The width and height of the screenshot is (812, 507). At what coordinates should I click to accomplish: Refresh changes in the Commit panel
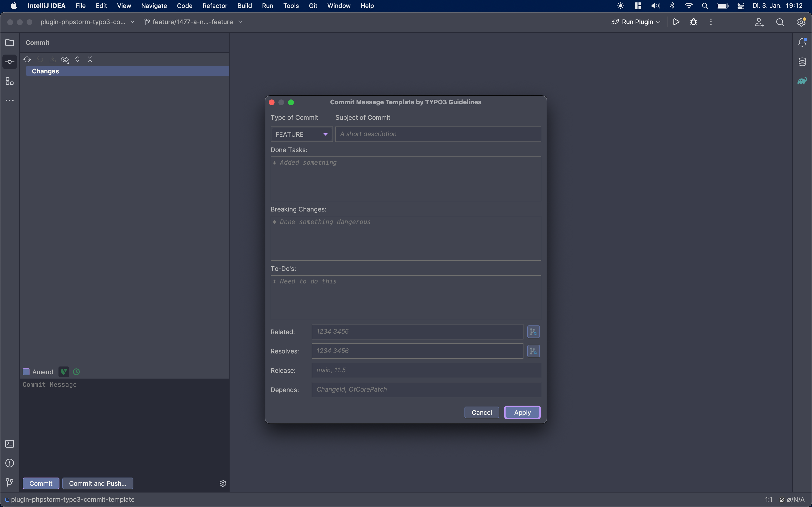(x=27, y=59)
